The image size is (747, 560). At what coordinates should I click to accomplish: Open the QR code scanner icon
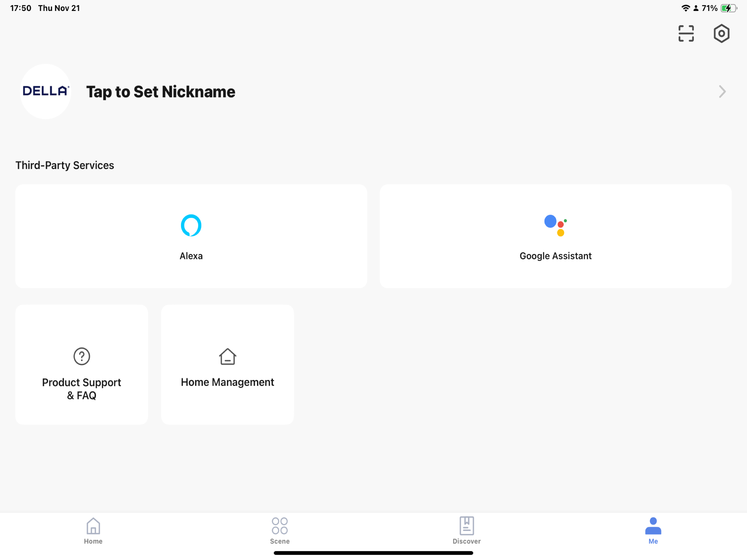(686, 33)
